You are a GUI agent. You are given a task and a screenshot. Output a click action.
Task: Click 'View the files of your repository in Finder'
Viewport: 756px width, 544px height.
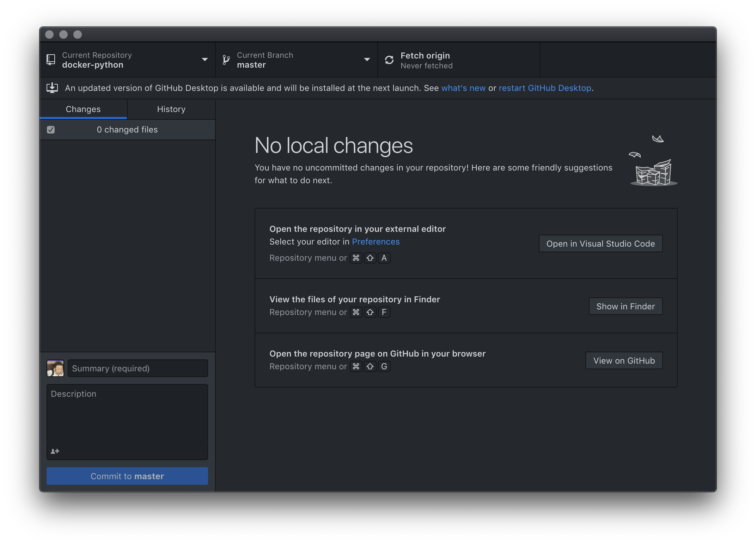click(x=355, y=299)
